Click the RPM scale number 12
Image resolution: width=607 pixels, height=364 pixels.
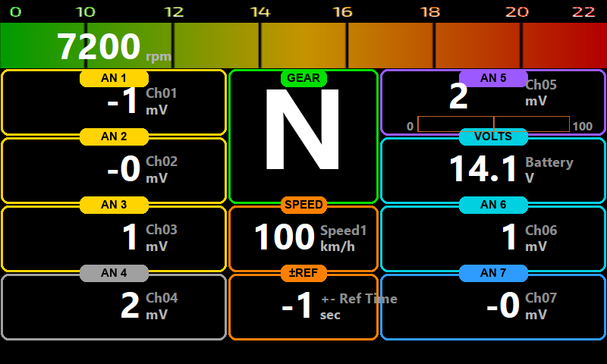click(174, 12)
